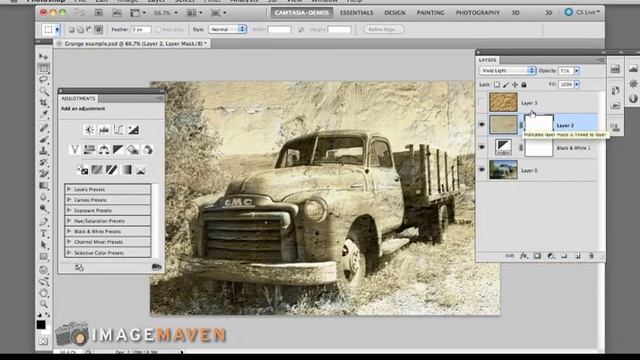Expand Black & White Presets
The width and height of the screenshot is (640, 360).
(69, 231)
